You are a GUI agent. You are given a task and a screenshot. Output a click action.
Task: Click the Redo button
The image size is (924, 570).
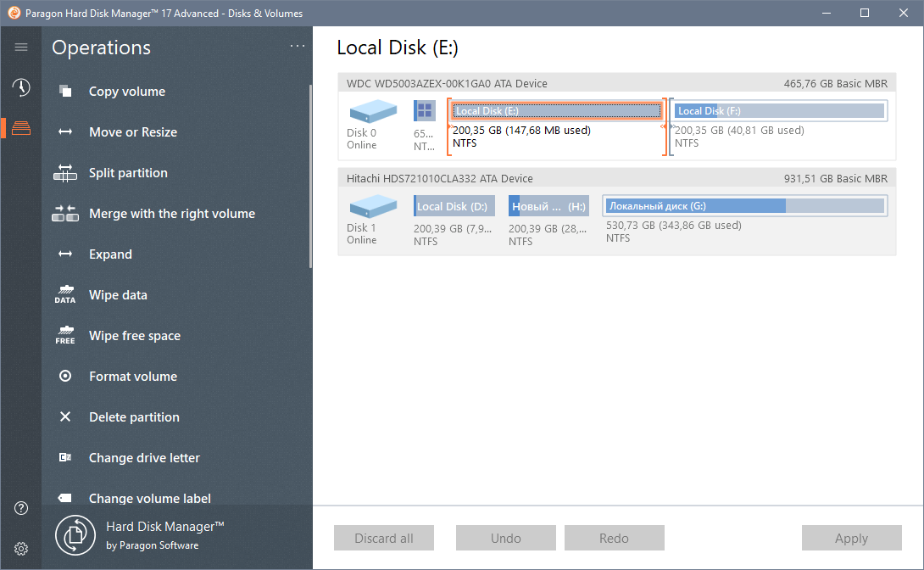(x=614, y=538)
